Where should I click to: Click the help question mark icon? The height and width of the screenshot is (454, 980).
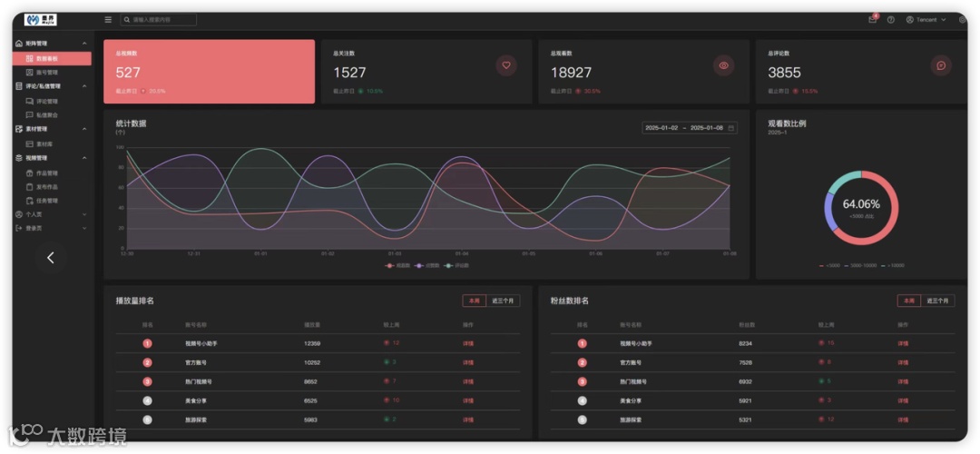pyautogui.click(x=891, y=20)
